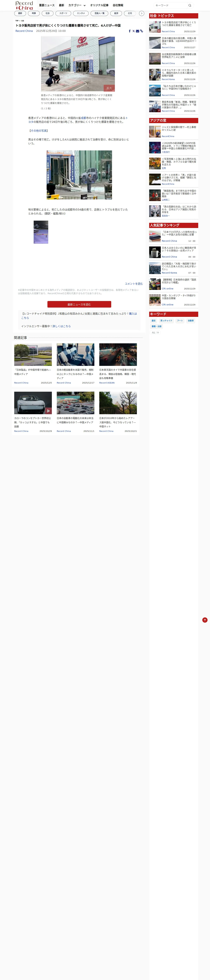Select the 時事 category tab

[34, 13]
